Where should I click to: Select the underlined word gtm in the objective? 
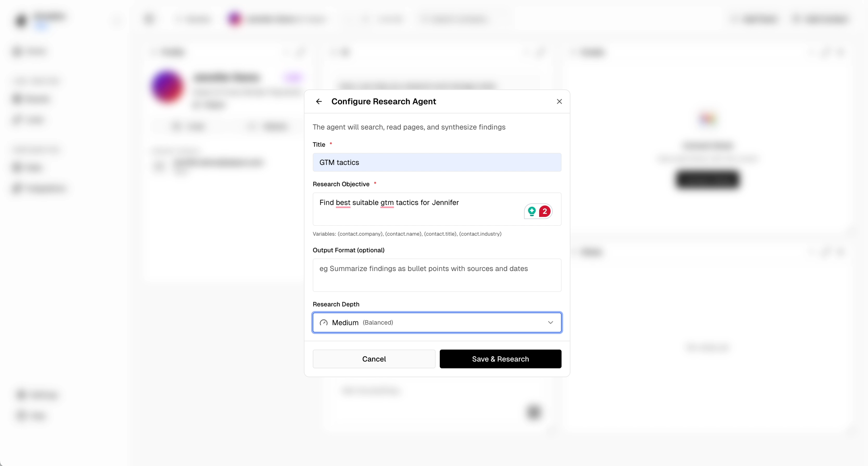point(387,202)
